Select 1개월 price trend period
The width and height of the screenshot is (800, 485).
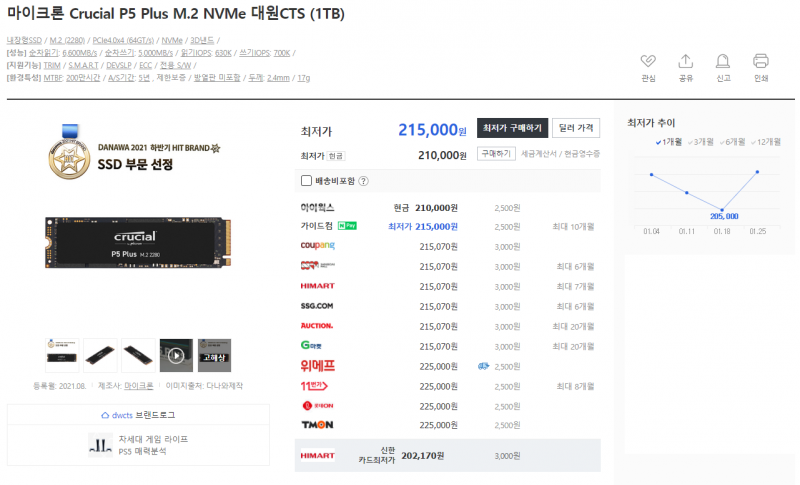click(x=669, y=142)
